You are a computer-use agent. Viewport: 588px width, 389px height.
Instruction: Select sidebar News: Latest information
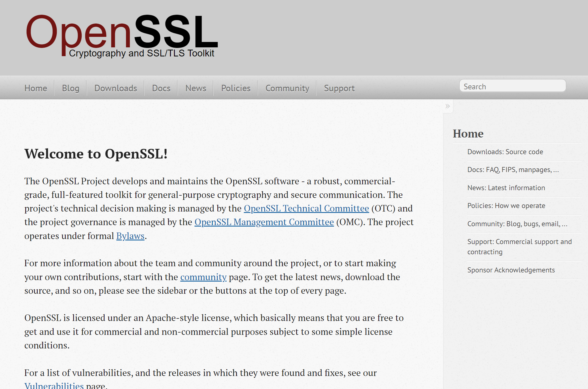[506, 188]
